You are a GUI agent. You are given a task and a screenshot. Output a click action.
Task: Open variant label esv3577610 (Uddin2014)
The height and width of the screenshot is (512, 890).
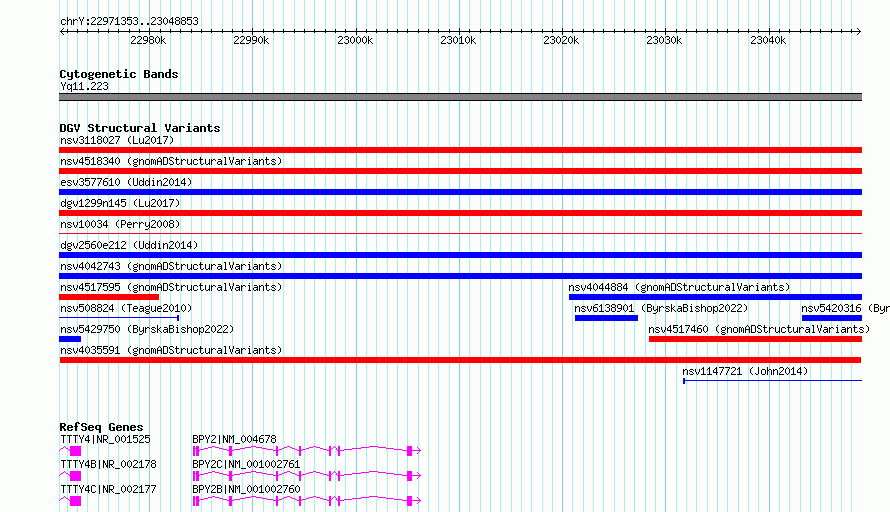pos(126,182)
